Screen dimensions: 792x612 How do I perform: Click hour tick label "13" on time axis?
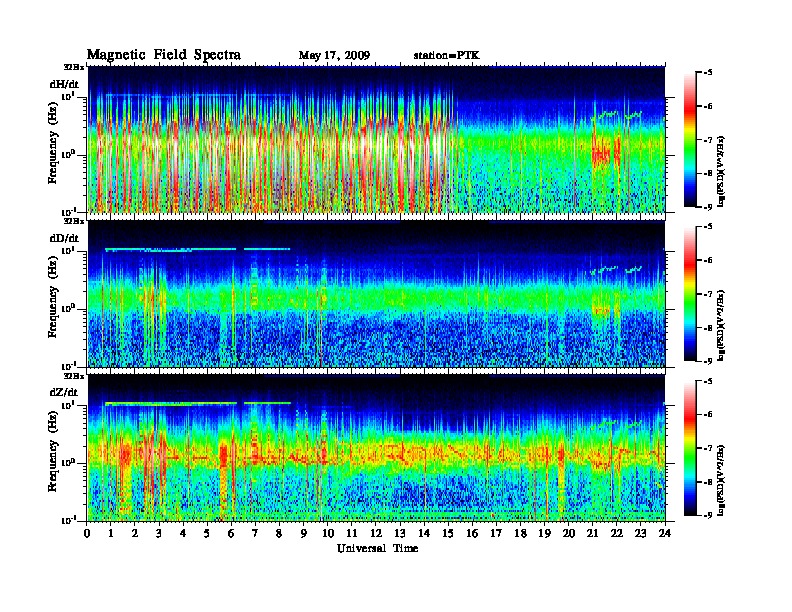click(x=400, y=533)
